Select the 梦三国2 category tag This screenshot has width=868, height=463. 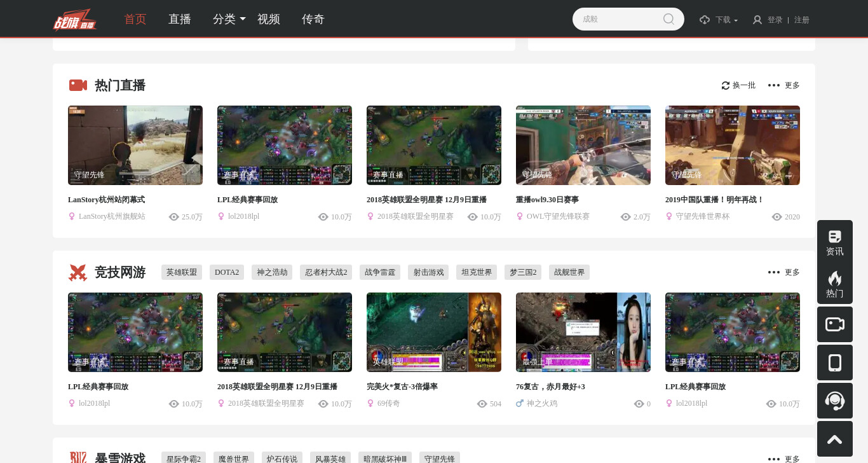(x=523, y=272)
